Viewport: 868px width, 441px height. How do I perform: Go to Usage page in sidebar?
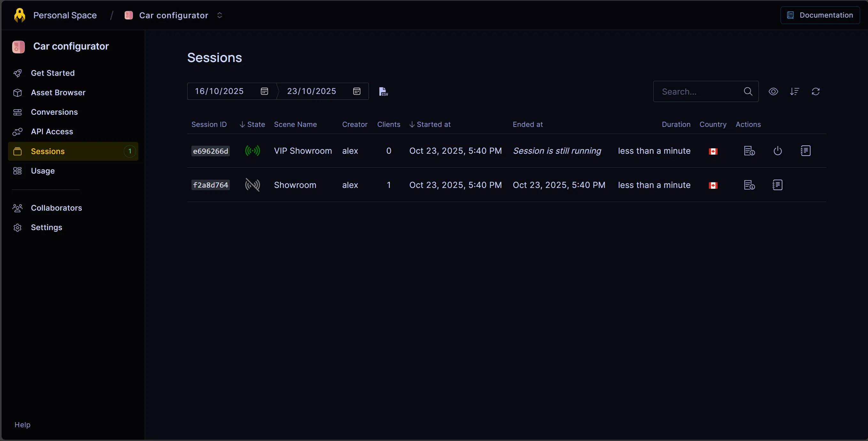[x=43, y=171]
